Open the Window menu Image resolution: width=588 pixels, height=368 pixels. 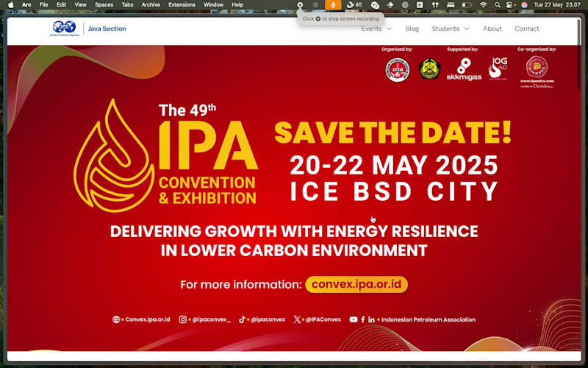click(x=213, y=5)
